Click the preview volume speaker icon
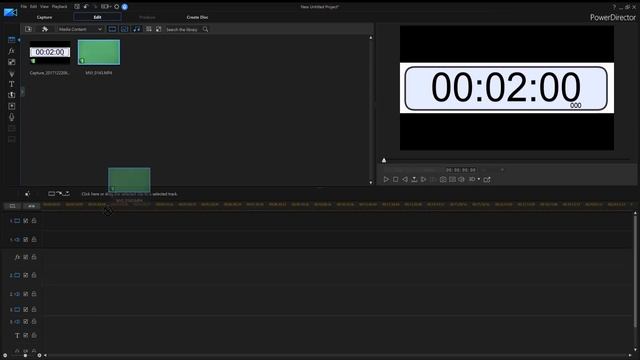 pyautogui.click(x=461, y=179)
